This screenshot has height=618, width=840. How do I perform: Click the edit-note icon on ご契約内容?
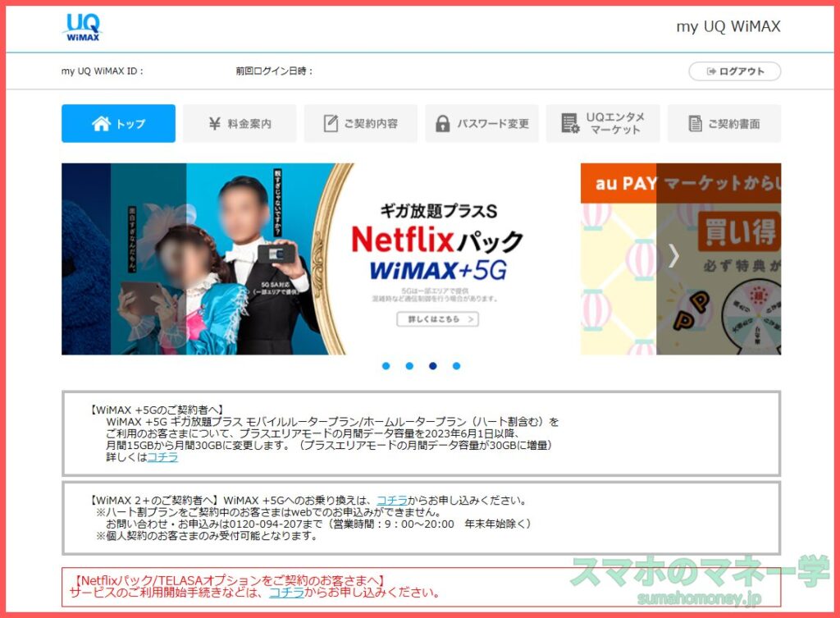point(331,123)
